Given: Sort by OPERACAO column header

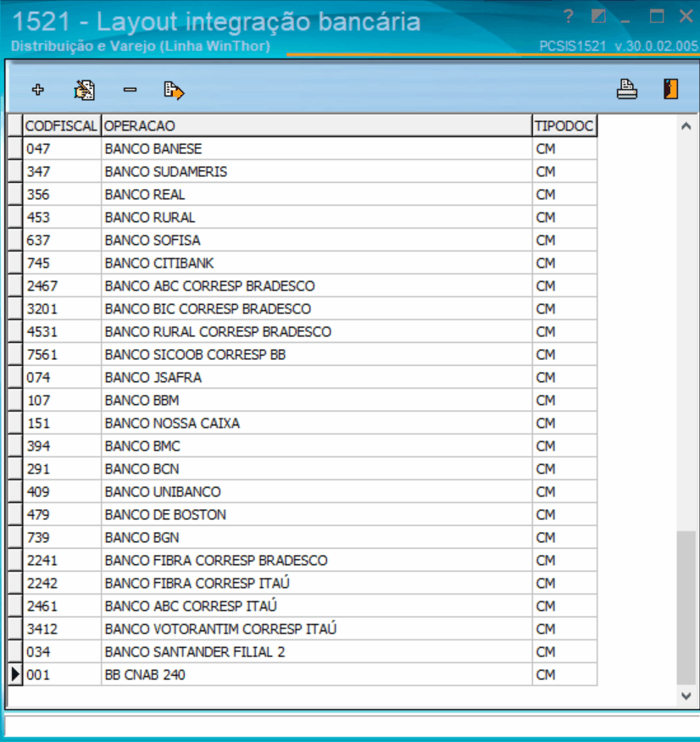Looking at the screenshot, I should tap(317, 126).
